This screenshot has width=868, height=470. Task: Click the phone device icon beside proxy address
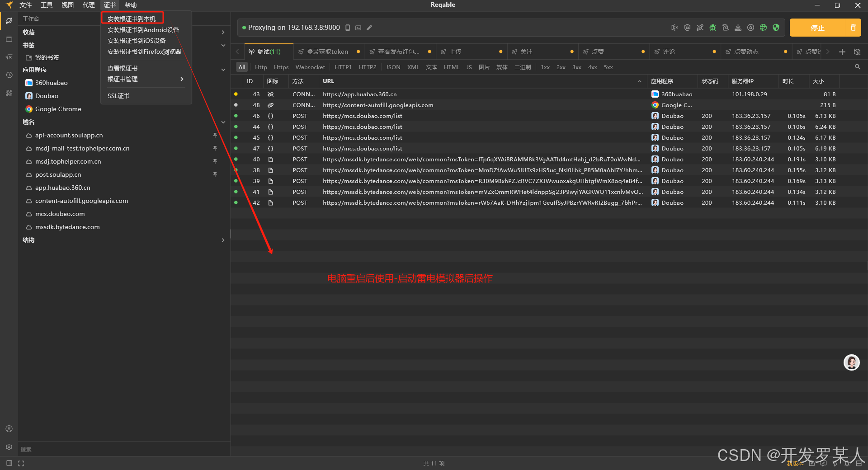(x=348, y=28)
